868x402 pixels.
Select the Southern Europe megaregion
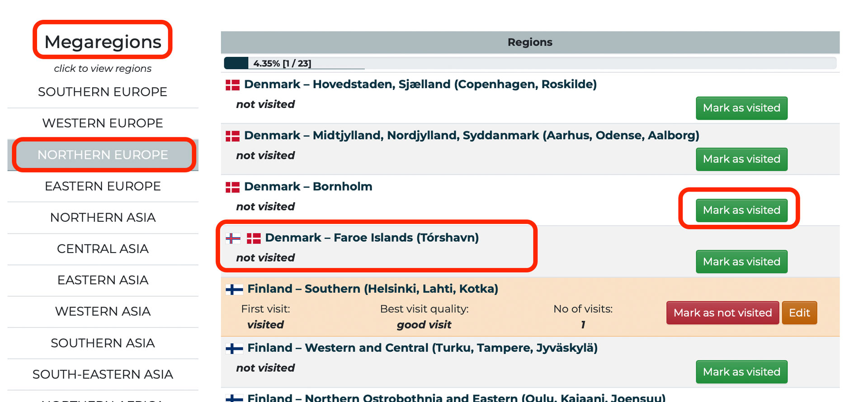[x=103, y=92]
